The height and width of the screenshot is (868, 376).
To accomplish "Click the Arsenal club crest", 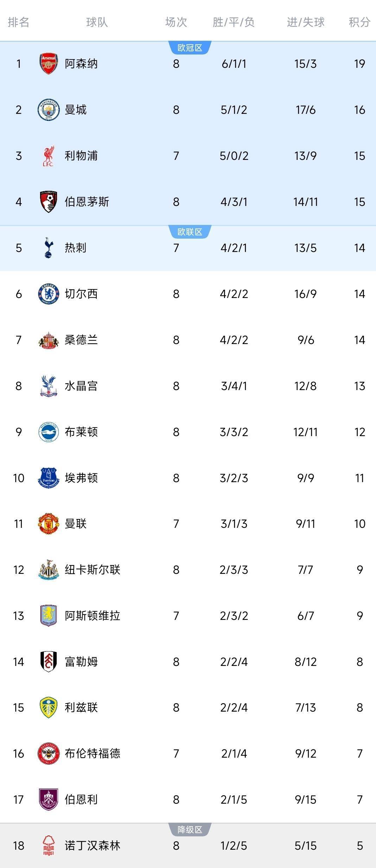I will point(49,64).
